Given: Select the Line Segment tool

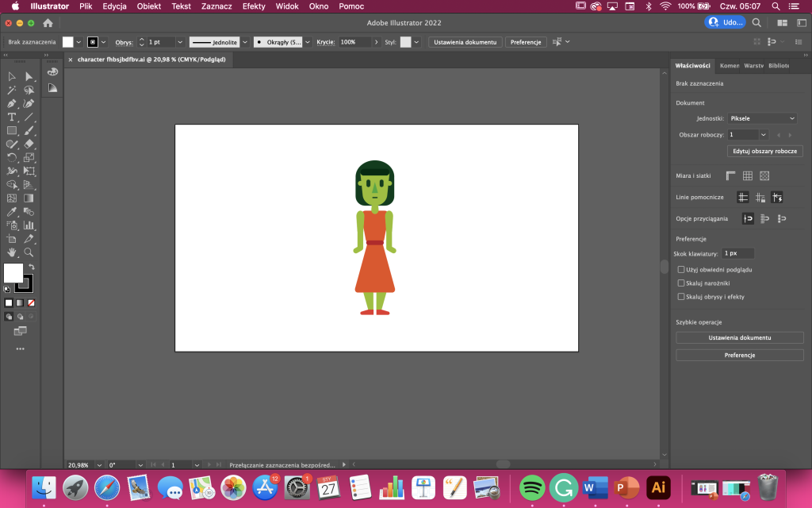Looking at the screenshot, I should click(x=29, y=117).
